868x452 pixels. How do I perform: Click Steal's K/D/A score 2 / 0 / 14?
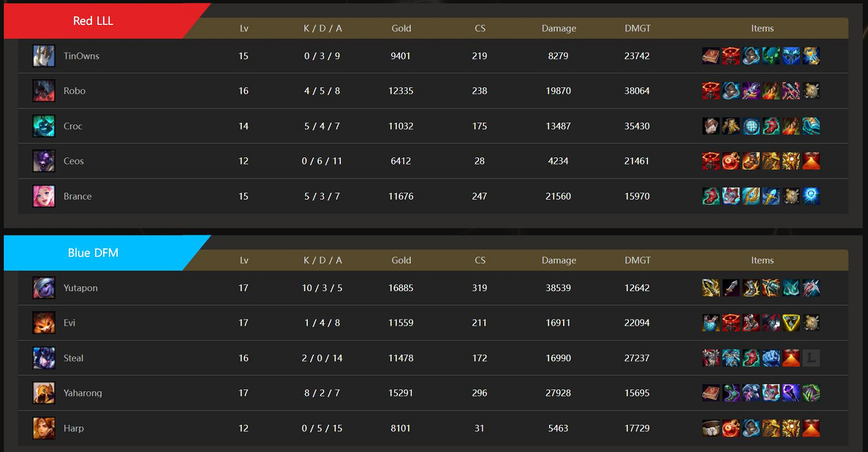322,358
